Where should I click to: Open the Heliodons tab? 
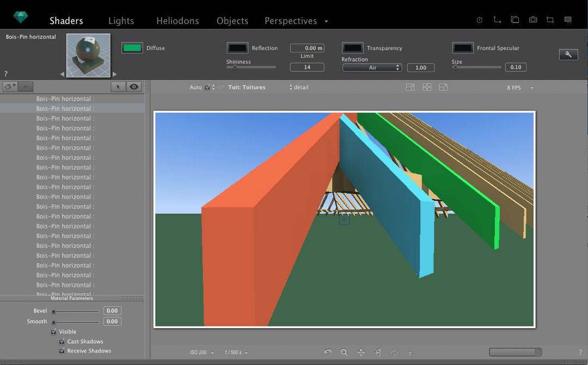[x=177, y=21]
